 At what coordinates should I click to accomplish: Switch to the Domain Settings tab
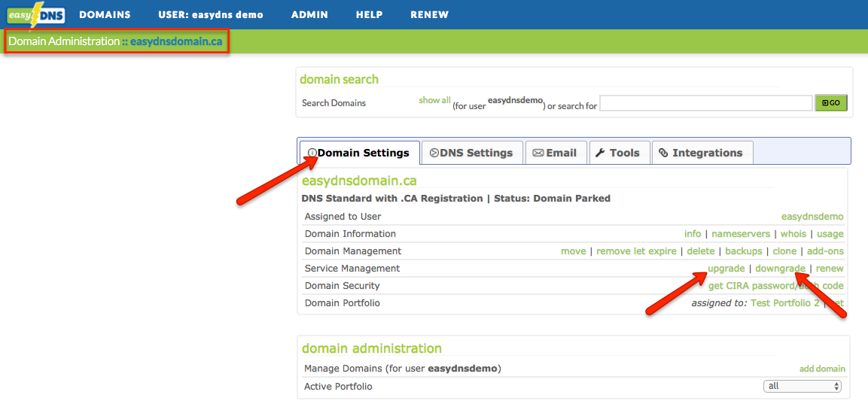pos(358,153)
